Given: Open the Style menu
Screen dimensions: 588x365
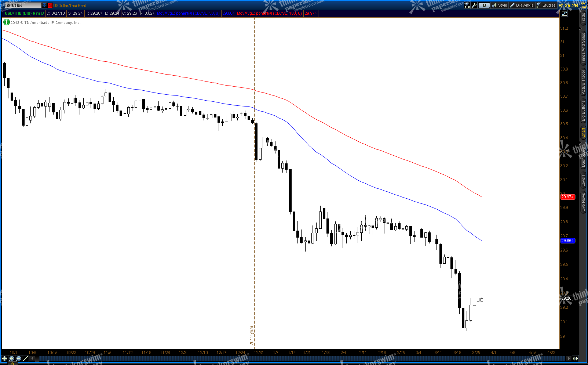Looking at the screenshot, I should point(500,5).
